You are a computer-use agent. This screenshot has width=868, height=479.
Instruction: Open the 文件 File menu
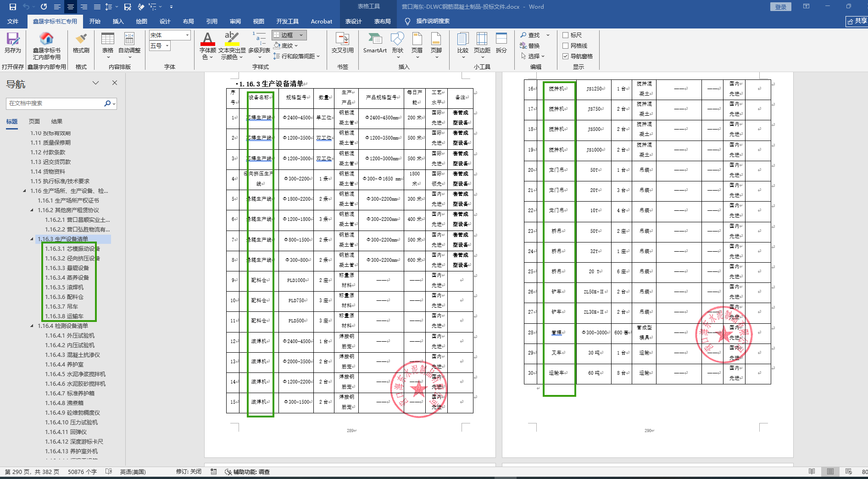coord(13,21)
